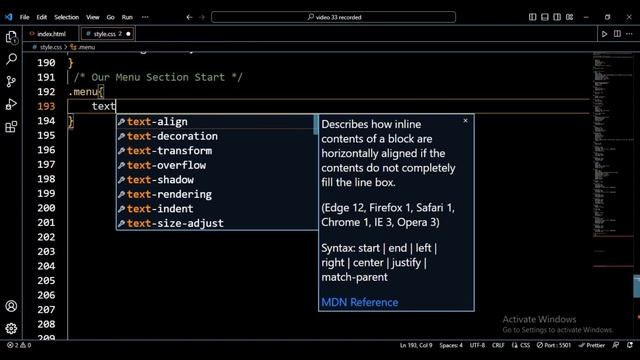Viewport: 640px width, 360px height.
Task: Open the File menu
Action: (24, 17)
